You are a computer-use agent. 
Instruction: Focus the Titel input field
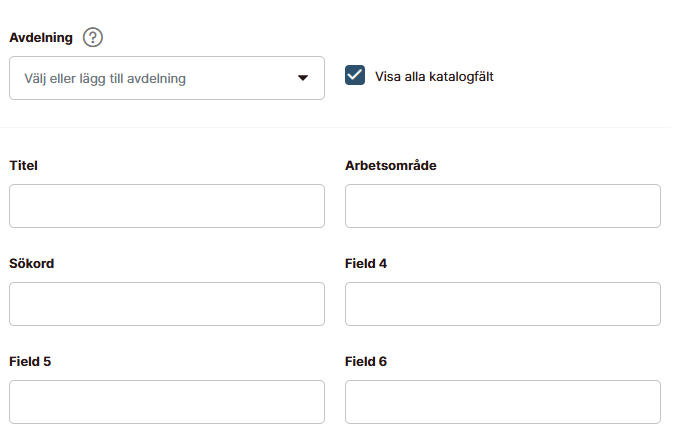[x=167, y=206]
